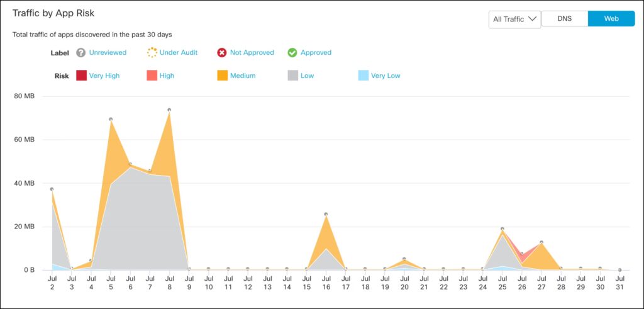Click the Low risk gray swatch
Image resolution: width=644 pixels, height=309 pixels.
coord(292,76)
